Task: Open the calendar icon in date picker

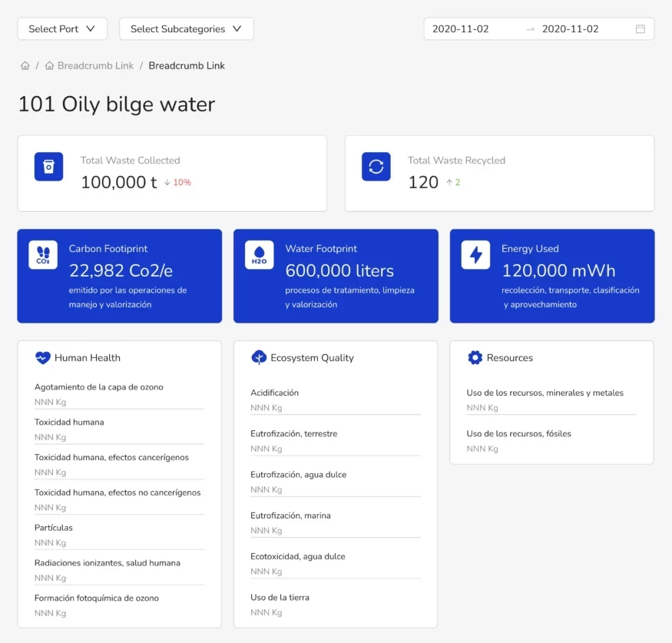Action: point(640,29)
